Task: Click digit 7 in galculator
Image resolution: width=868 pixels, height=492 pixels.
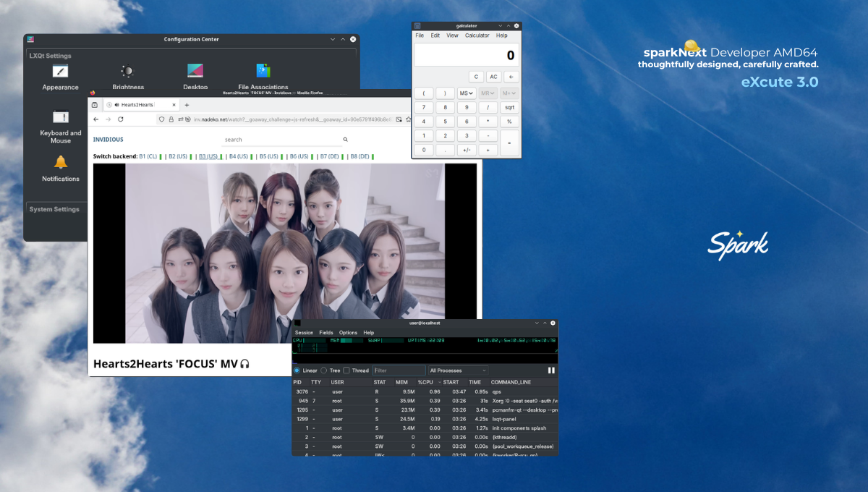Action: tap(423, 107)
